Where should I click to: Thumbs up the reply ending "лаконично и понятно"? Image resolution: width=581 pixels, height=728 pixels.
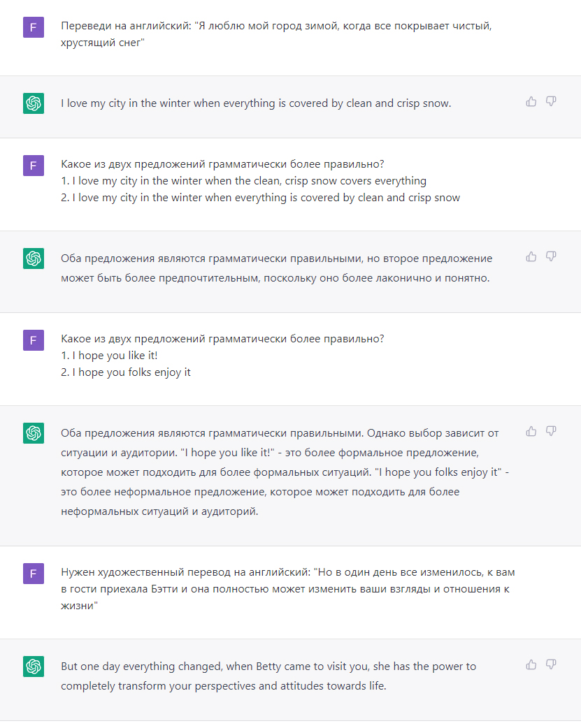click(531, 256)
